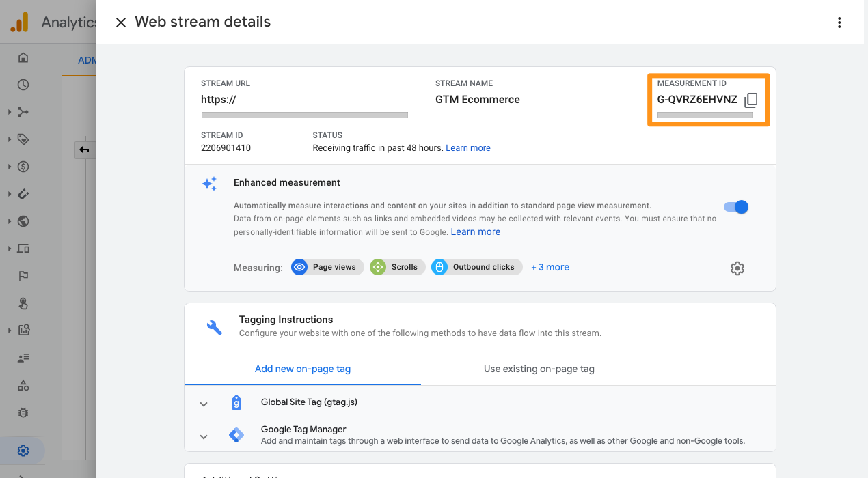Screen dimensions: 868x478
Task: Open the Analysis chart icon in sidebar
Action: click(23, 331)
